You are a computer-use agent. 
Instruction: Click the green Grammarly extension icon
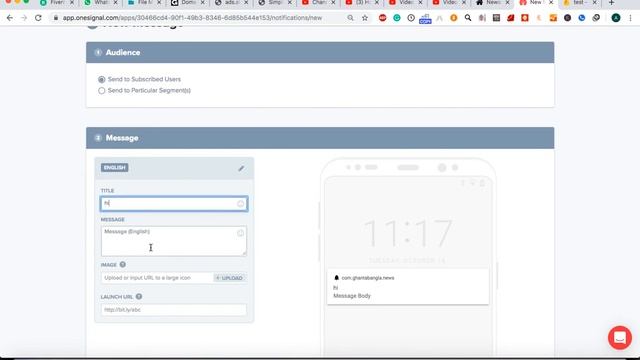397,18
